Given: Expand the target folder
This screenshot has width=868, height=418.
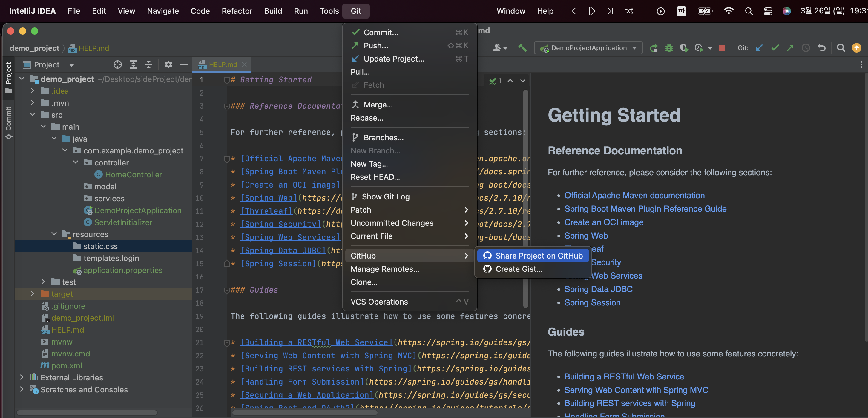Looking at the screenshot, I should [x=32, y=294].
